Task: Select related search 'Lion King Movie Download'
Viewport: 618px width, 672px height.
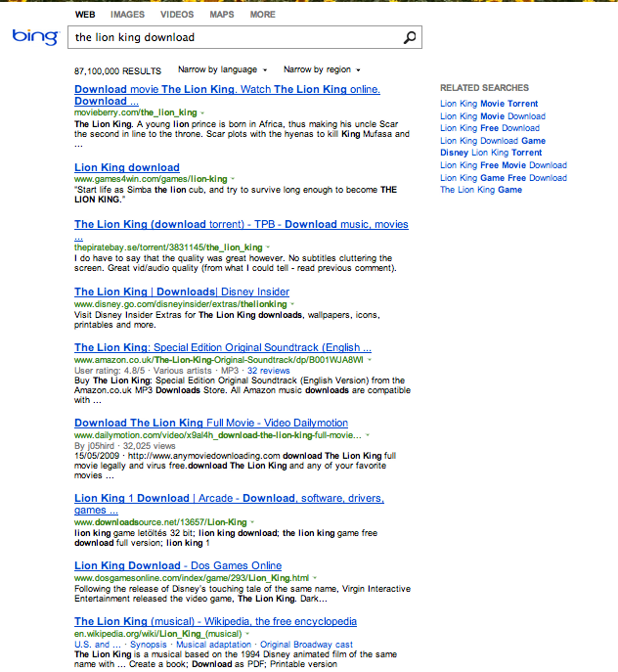Action: coord(493,116)
